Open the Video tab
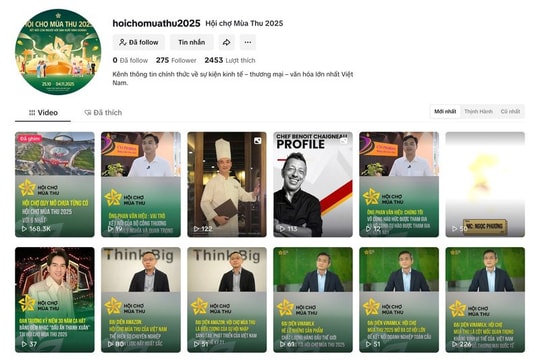540x360 pixels. point(43,113)
